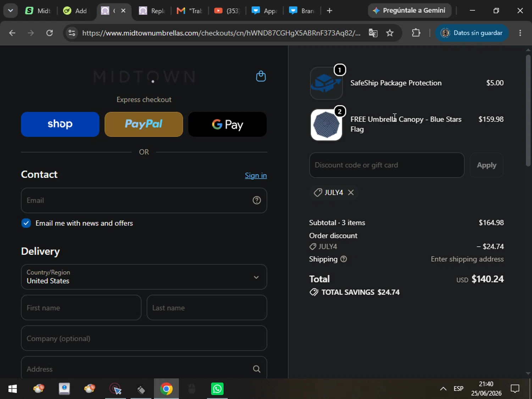Remove the JULY4 discount code
The height and width of the screenshot is (399, 532).
(351, 192)
